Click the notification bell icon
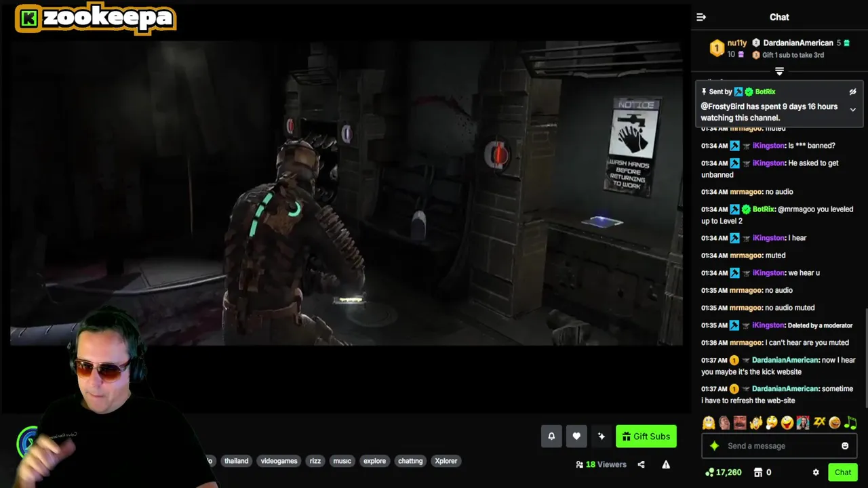 [551, 436]
